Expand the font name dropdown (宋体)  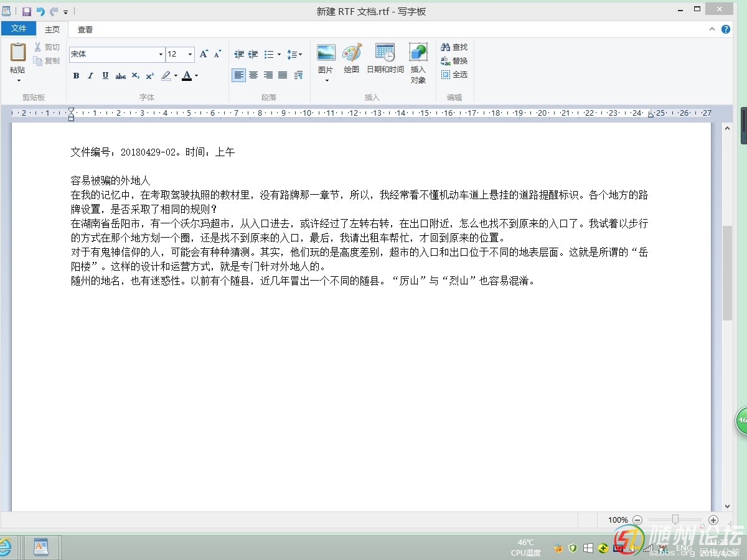161,55
